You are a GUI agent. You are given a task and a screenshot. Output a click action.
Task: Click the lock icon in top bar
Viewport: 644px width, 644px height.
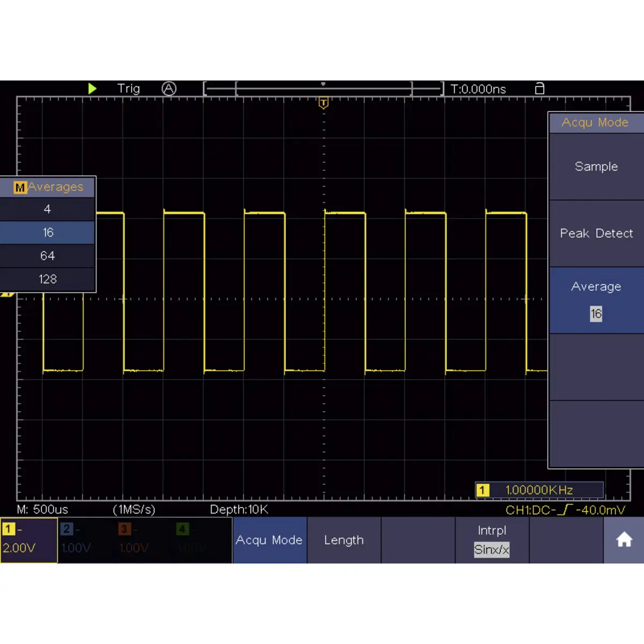(540, 89)
